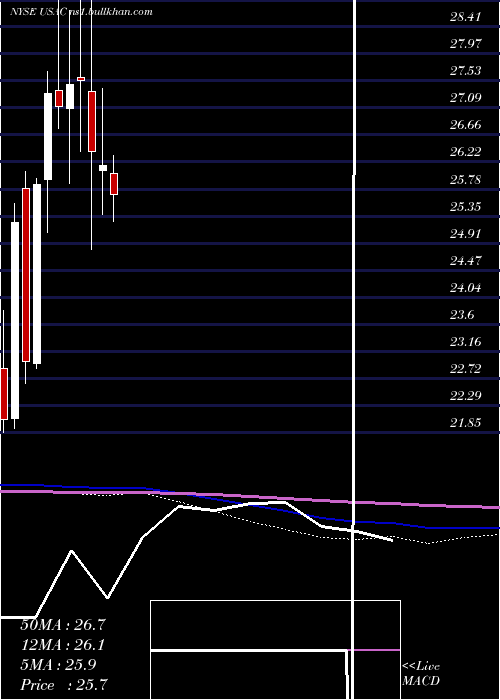Screen dimensions: 500x700
Task: Click the 50MA : 26.7 reading
Action: 62,625
